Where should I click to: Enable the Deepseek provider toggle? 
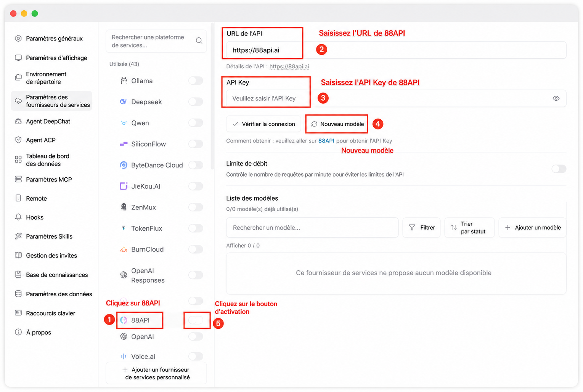(x=196, y=101)
